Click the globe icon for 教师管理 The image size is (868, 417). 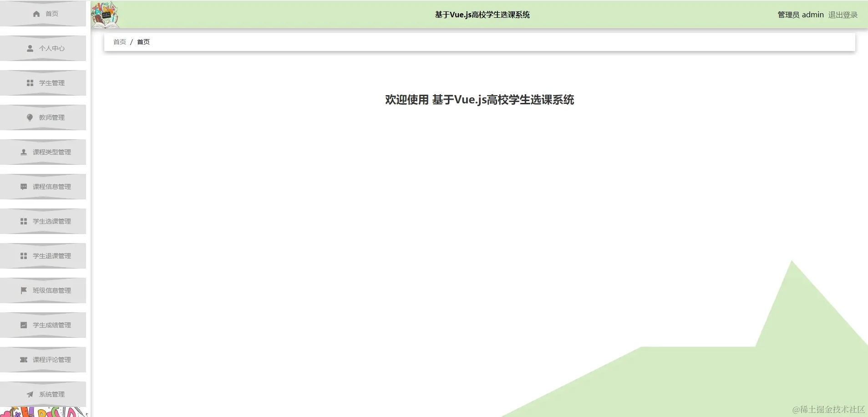30,117
